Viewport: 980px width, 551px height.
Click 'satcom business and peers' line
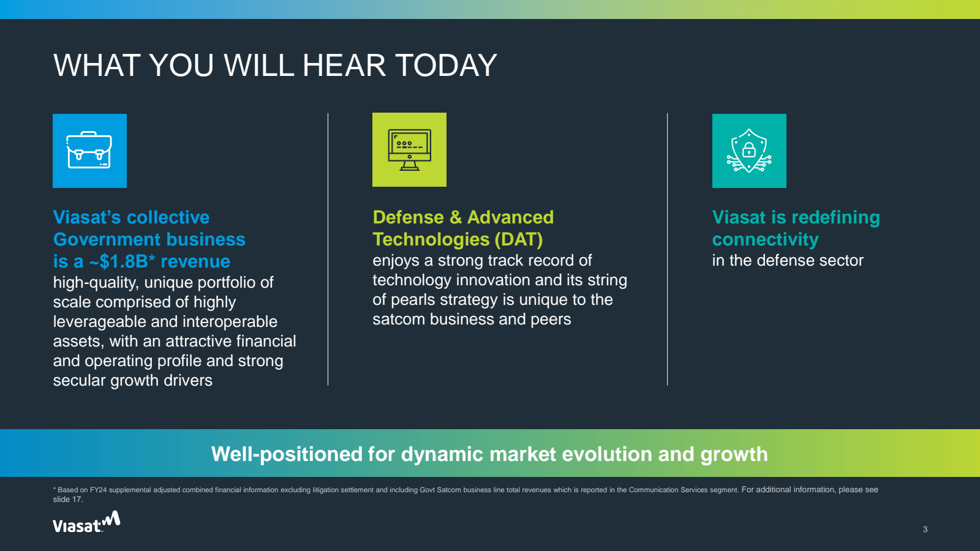(472, 319)
